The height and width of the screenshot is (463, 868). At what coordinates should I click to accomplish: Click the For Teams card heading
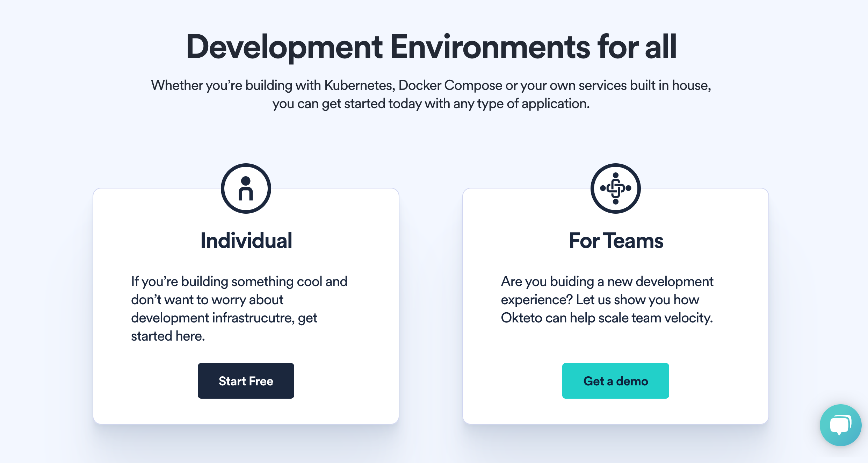616,241
